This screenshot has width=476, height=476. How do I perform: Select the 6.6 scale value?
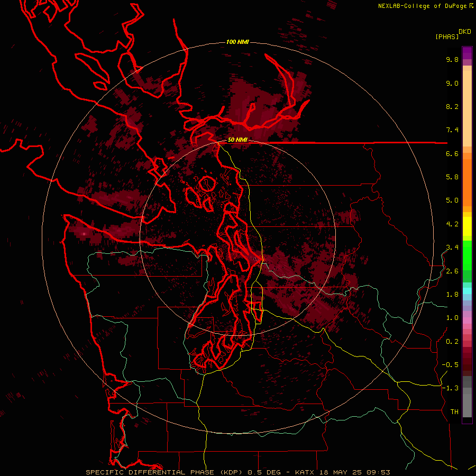(452, 153)
